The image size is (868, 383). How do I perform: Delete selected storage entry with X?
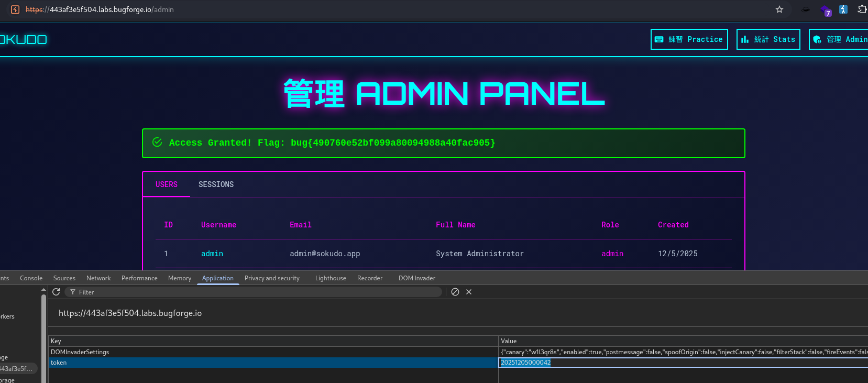[x=469, y=292]
